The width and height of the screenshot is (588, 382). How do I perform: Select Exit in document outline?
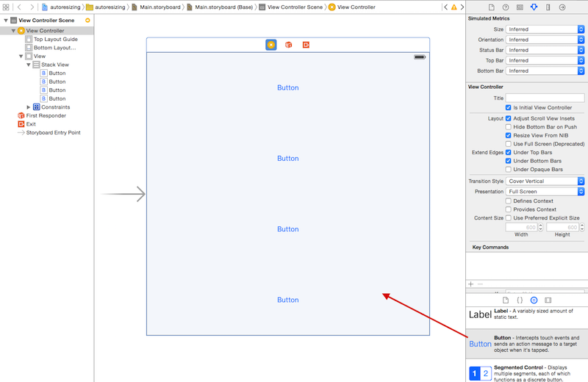click(x=26, y=124)
